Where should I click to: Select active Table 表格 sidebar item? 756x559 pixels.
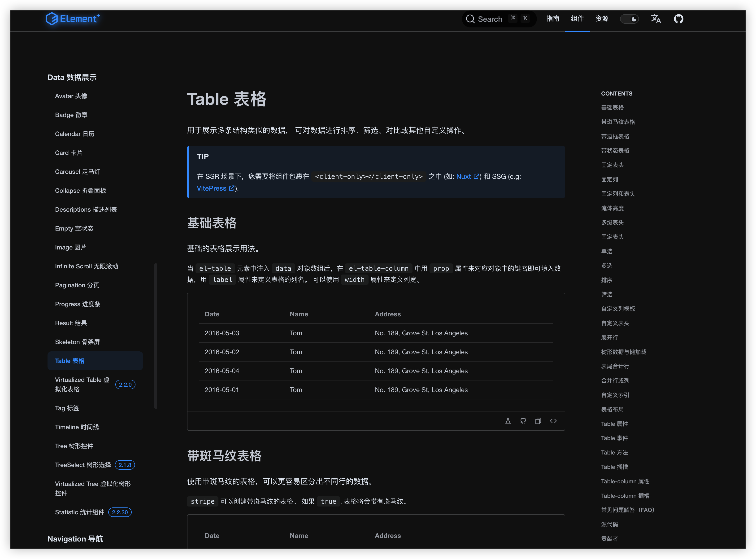pos(95,361)
